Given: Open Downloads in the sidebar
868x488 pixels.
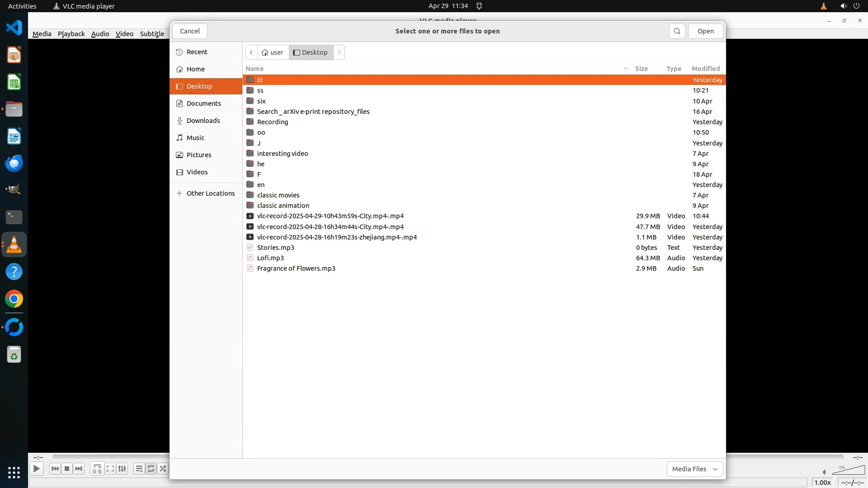Looking at the screenshot, I should point(203,121).
